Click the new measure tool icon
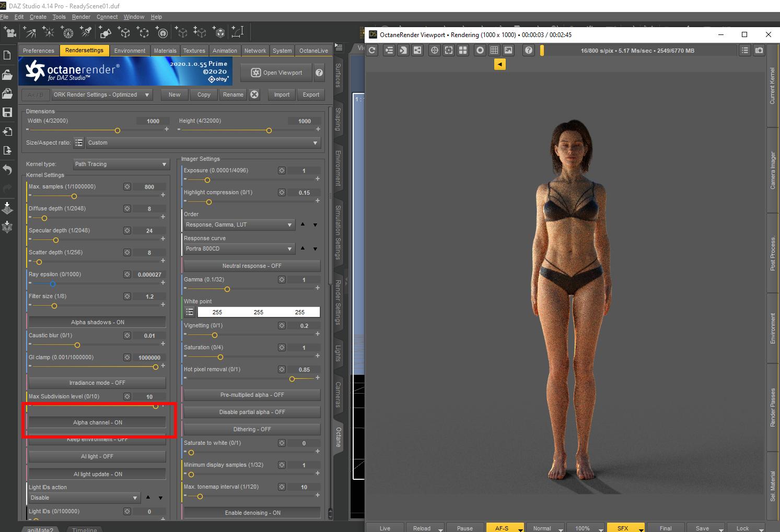780x532 pixels. tap(238, 32)
